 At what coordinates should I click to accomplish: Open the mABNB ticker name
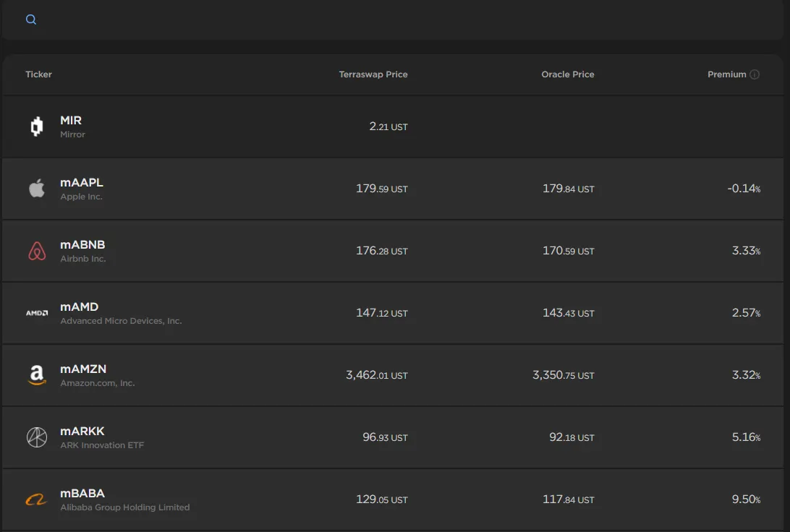pos(82,244)
